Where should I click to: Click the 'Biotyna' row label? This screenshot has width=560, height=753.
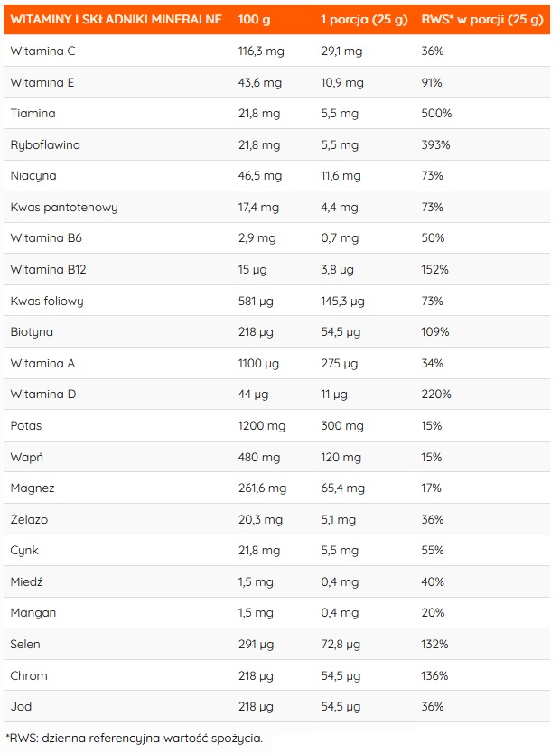33,331
